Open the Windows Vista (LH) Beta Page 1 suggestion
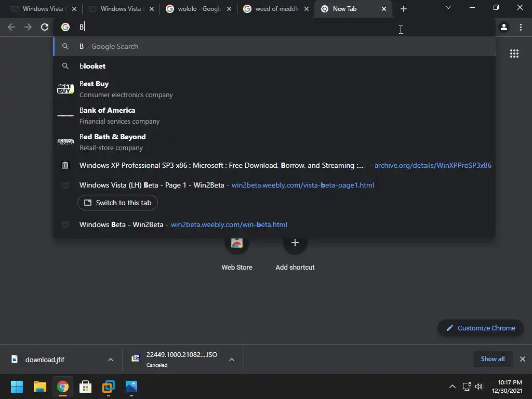This screenshot has height=399, width=532. click(x=274, y=185)
